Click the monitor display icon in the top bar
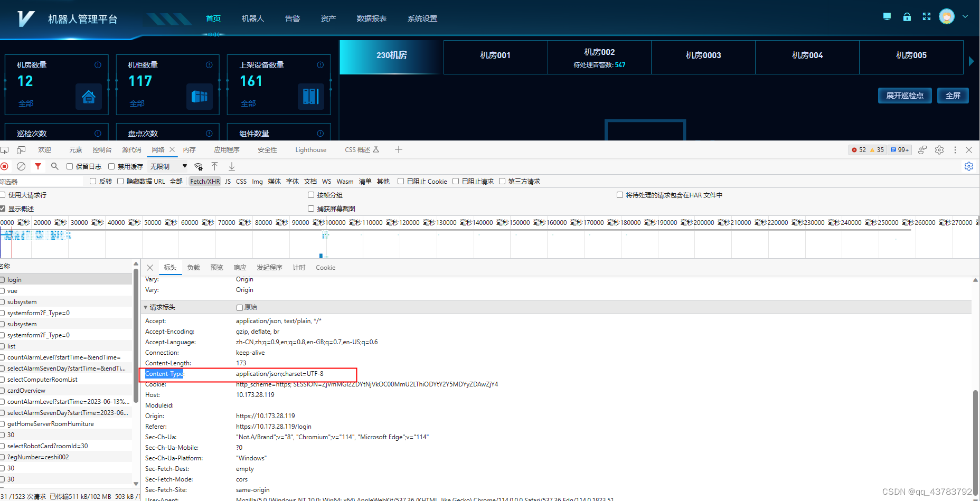 click(887, 17)
